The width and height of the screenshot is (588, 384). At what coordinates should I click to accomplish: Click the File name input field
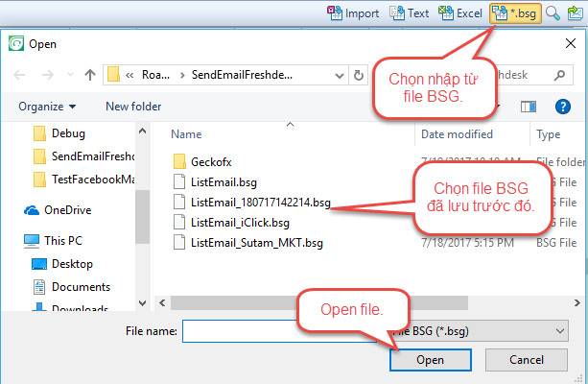pyautogui.click(x=279, y=331)
